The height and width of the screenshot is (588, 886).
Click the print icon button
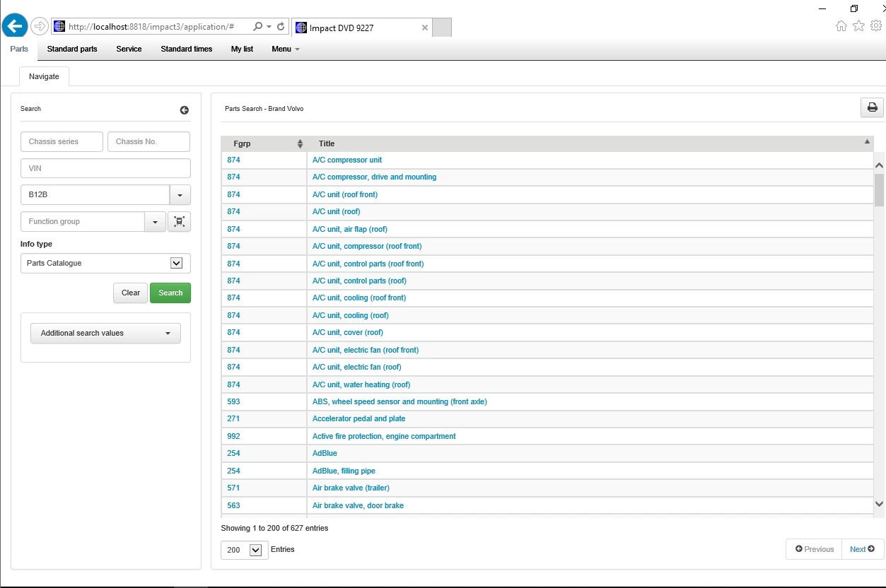pos(872,107)
